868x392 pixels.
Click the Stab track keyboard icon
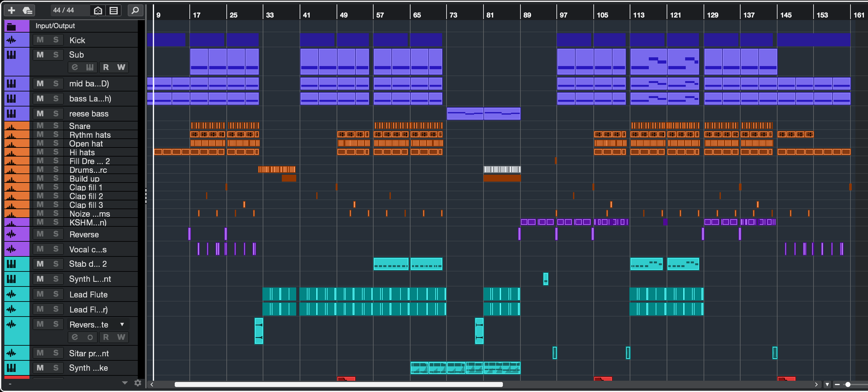(12, 264)
